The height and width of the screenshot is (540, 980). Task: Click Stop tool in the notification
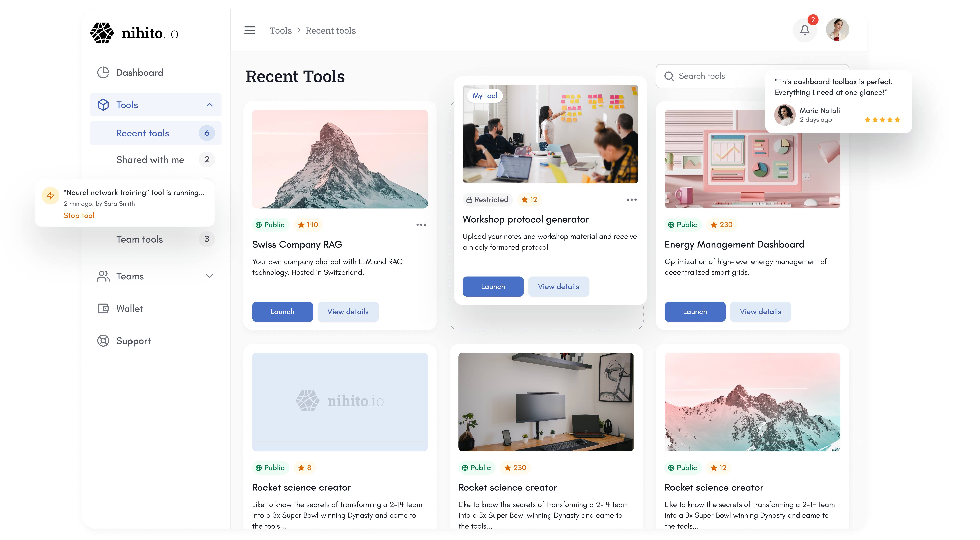79,216
